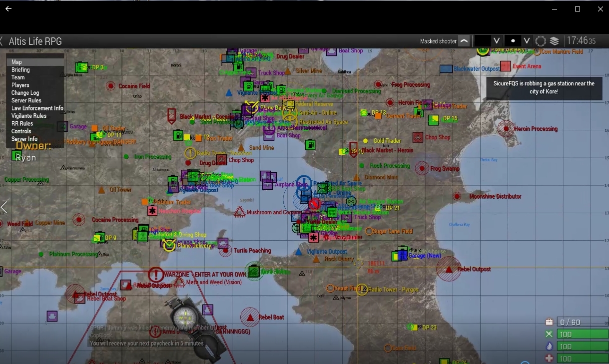Screen dimensions: 609x364
Task: Click the Cocaine Processing marker
Action: click(x=79, y=220)
